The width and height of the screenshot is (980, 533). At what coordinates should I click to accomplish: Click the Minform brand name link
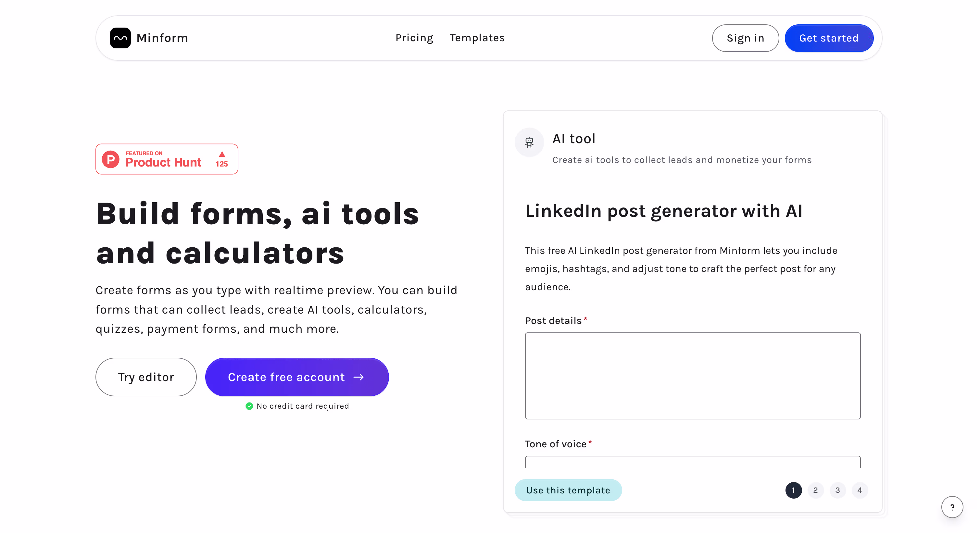162,38
